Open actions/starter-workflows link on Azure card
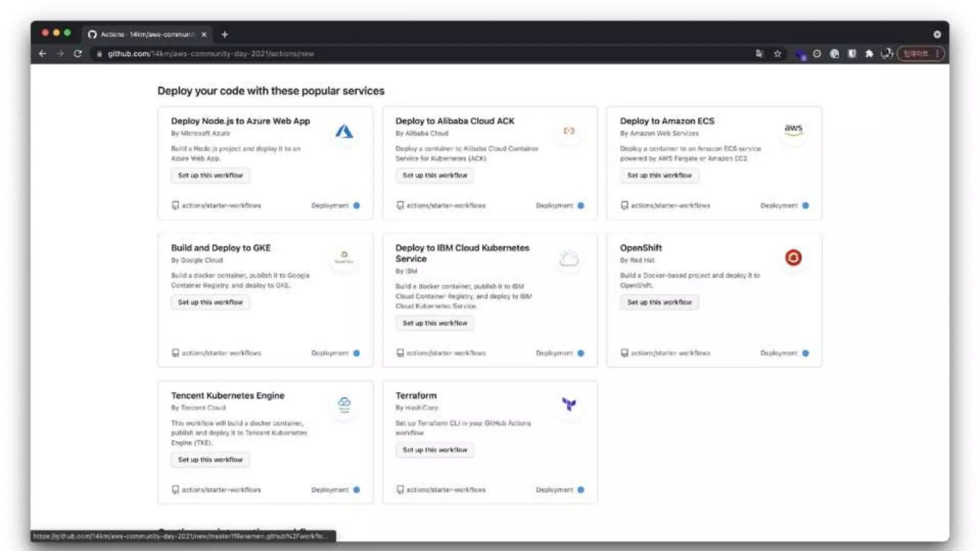 tap(221, 206)
